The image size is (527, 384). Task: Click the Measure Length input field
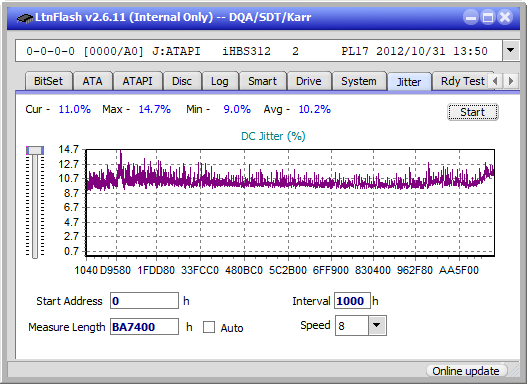[144, 327]
